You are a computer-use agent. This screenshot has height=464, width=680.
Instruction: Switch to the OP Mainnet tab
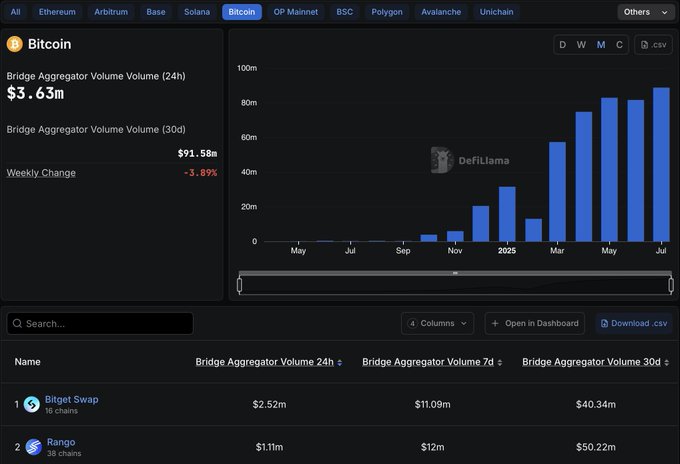point(295,12)
